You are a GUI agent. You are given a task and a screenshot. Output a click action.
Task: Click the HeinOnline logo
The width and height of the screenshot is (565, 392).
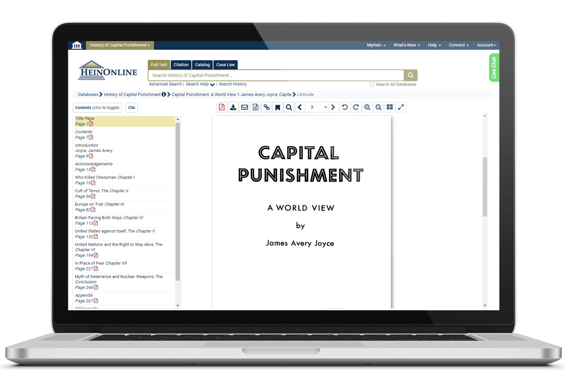coord(108,70)
